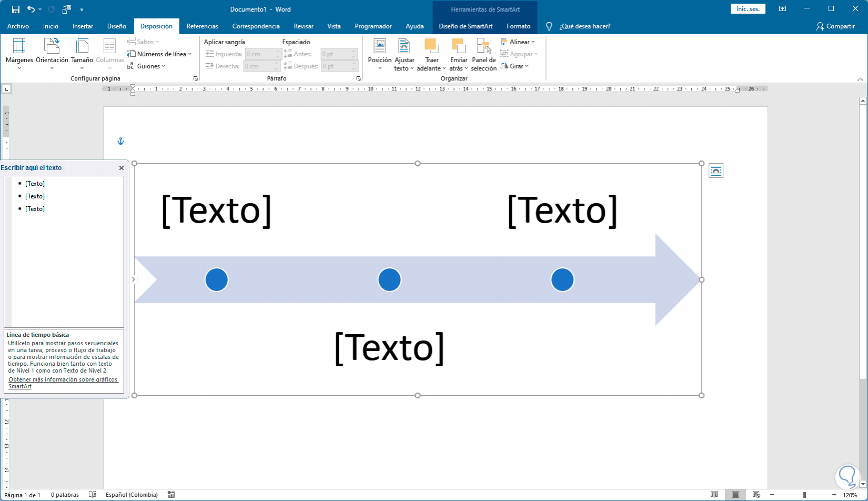Change language via Español (Colombia)
The height and width of the screenshot is (501, 868).
pos(132,495)
